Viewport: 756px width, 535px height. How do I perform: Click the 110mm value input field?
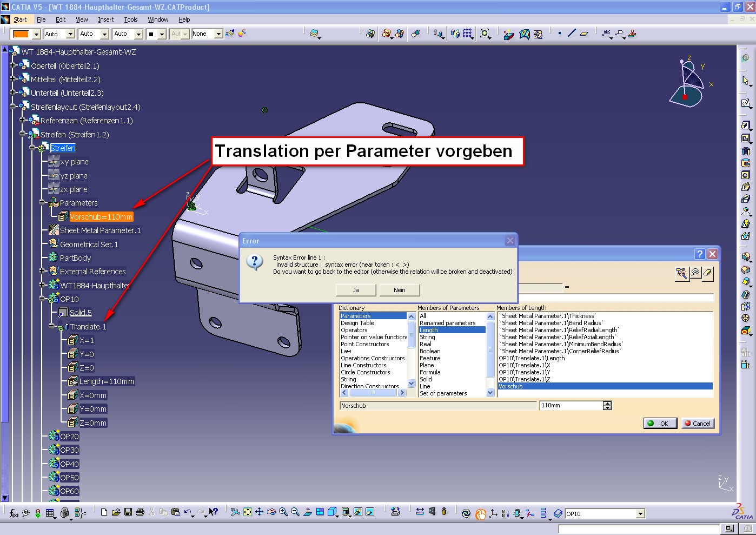point(572,405)
